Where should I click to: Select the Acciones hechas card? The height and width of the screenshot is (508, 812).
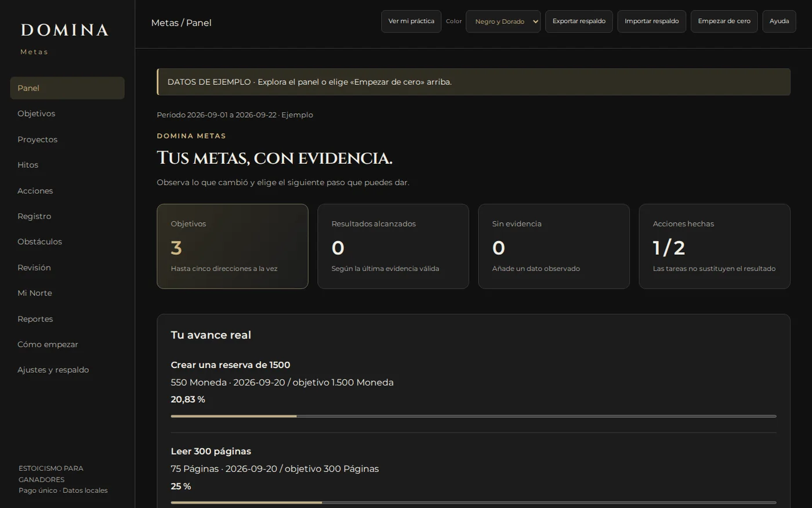click(x=715, y=246)
